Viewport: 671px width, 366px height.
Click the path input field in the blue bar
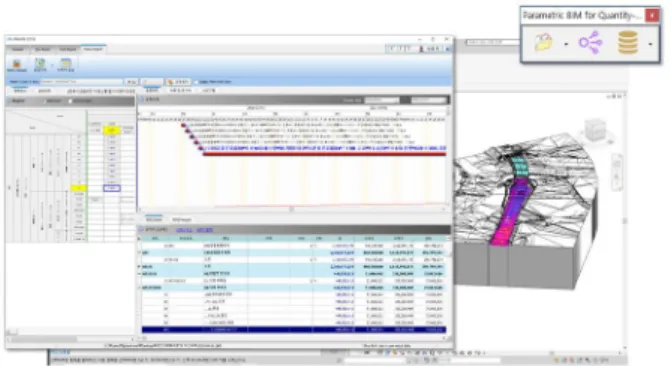(x=81, y=81)
